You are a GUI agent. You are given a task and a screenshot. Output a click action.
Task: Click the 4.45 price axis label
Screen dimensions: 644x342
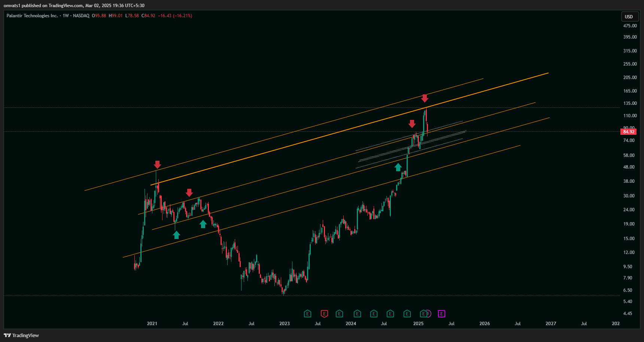click(628, 314)
